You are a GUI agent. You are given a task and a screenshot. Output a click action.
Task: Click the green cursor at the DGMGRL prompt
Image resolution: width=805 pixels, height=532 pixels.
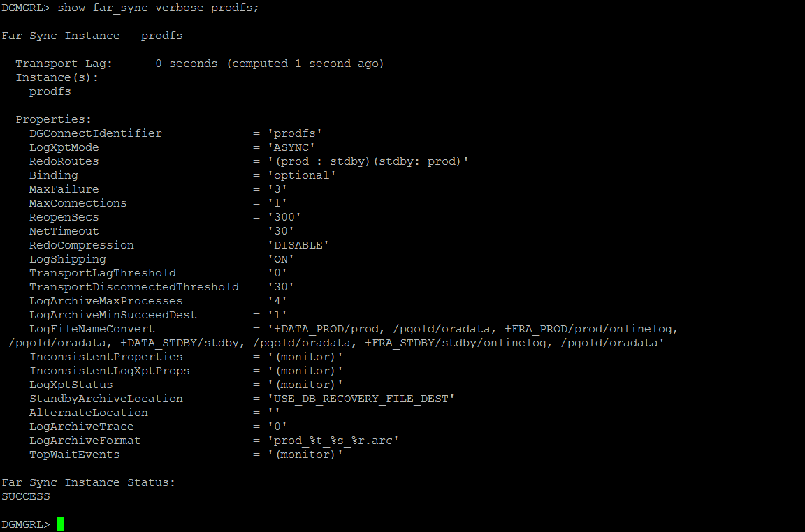click(61, 524)
